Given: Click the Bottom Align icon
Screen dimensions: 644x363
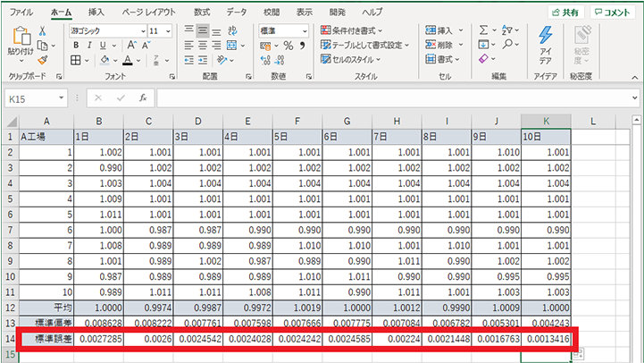Looking at the screenshot, I should point(216,31).
